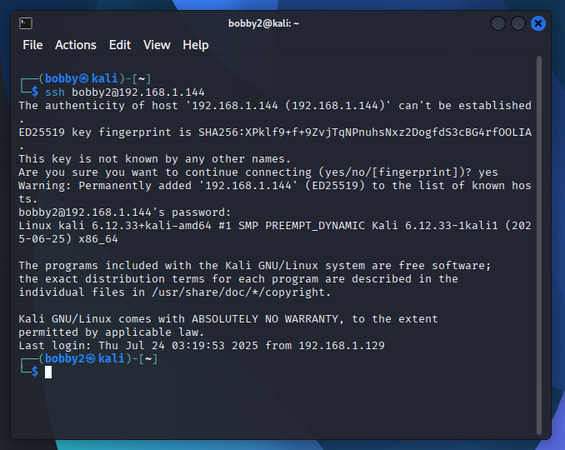
Task: Click the SHA256 fingerprint string
Action: [365, 132]
